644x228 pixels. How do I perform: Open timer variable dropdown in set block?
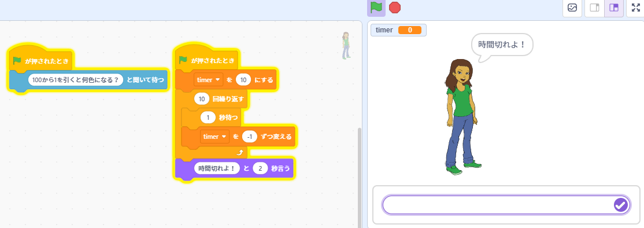click(x=208, y=80)
